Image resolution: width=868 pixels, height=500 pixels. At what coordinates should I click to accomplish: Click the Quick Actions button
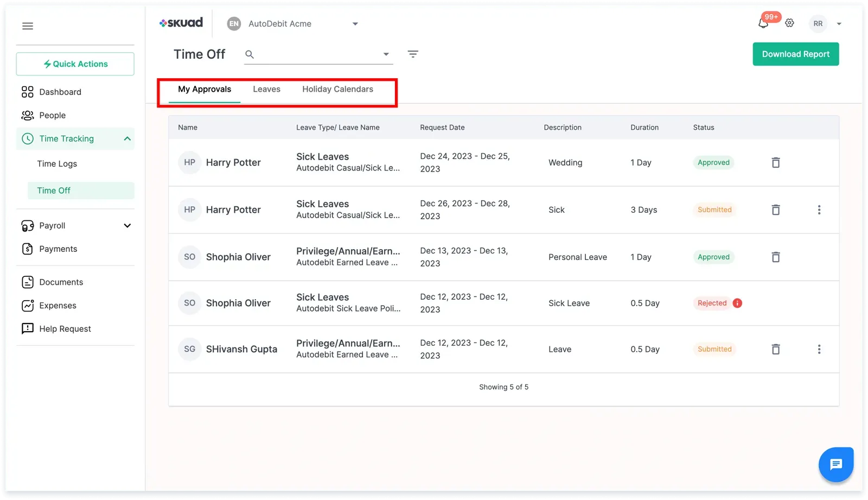(75, 64)
